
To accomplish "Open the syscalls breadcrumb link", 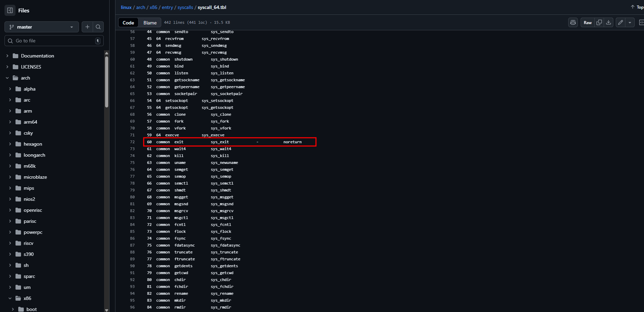I will click(x=185, y=7).
